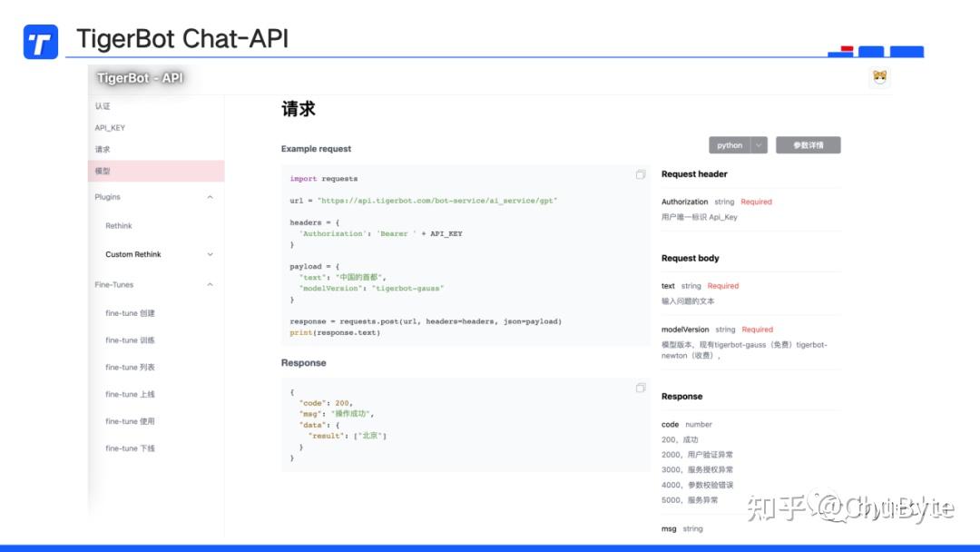Click the API URL string in code

click(437, 201)
